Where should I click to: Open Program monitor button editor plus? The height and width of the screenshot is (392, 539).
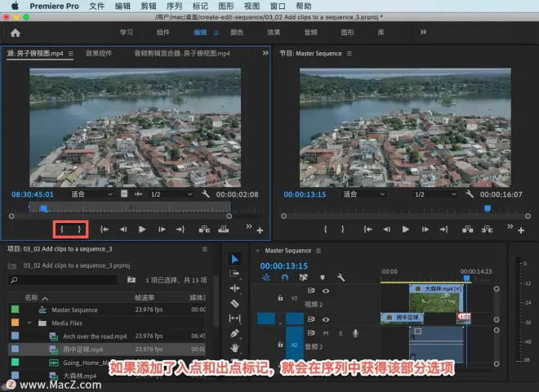point(521,230)
